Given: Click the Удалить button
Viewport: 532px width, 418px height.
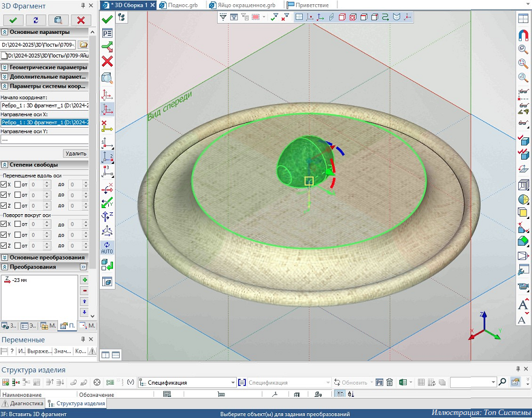Looking at the screenshot, I should click(x=76, y=154).
